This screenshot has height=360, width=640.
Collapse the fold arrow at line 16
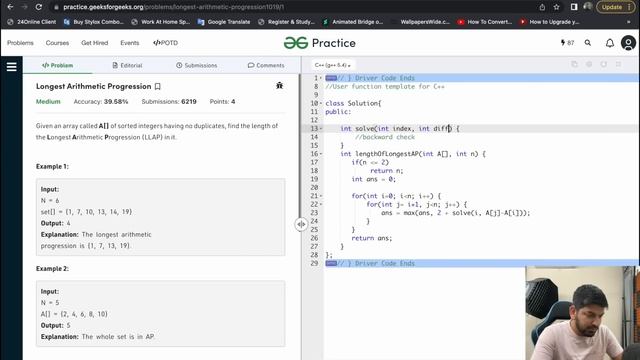(x=321, y=154)
